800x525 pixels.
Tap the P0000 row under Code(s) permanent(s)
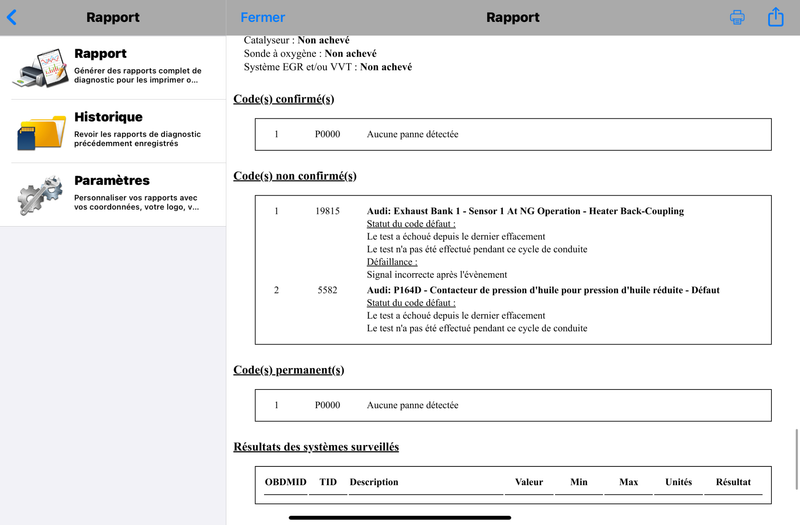(x=412, y=405)
